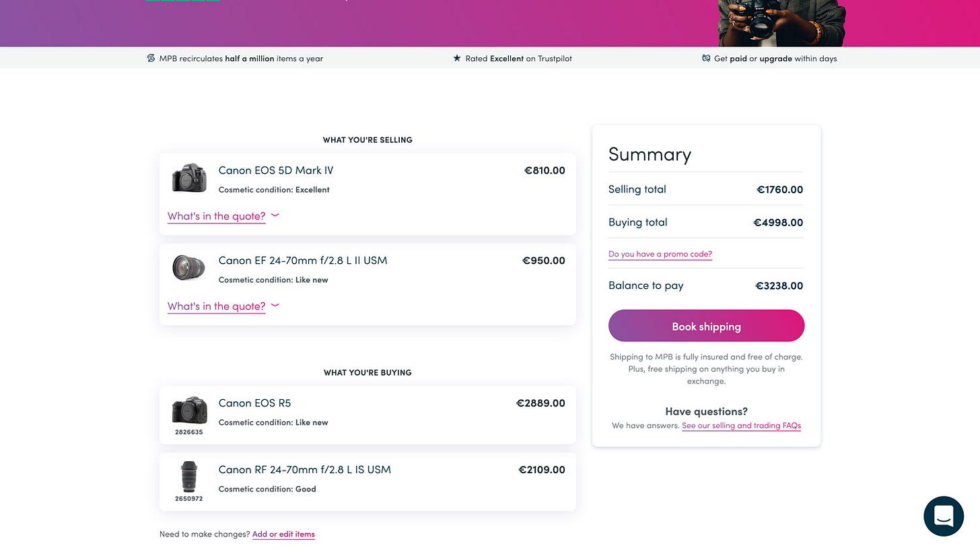980x552 pixels.
Task: Click the WHAT YOU'RE SELLING heading
Action: click(367, 140)
